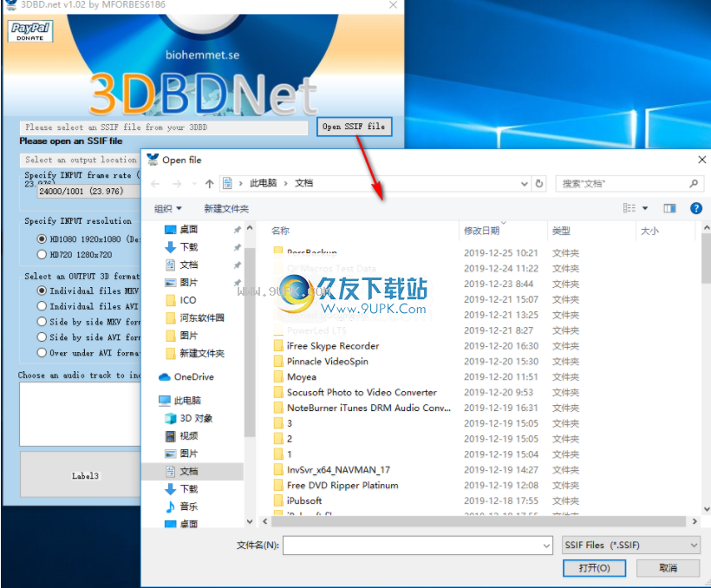Click the Open SSIF file button

354,127
